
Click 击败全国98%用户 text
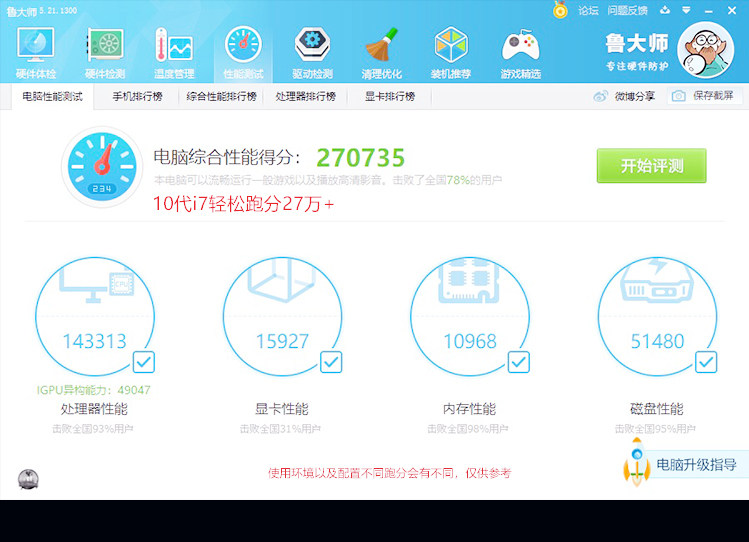468,429
